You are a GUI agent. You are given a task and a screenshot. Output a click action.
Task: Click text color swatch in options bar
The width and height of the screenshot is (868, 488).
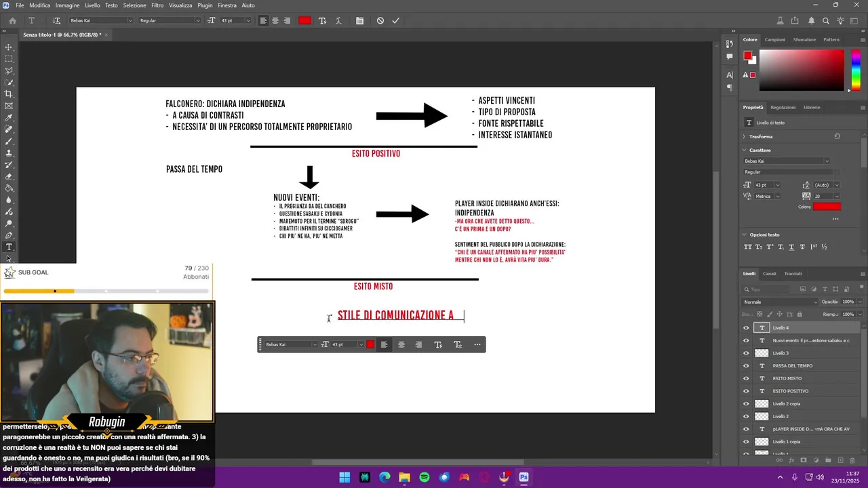pos(304,20)
